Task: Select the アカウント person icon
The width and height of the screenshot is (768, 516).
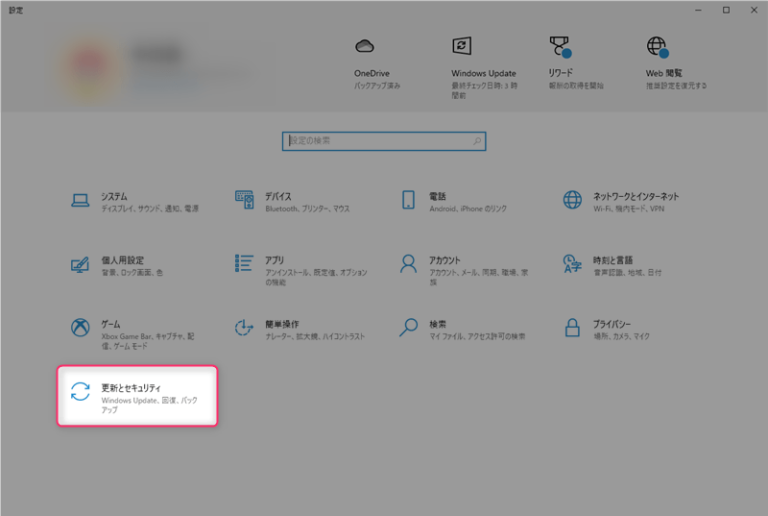Action: coord(408,263)
